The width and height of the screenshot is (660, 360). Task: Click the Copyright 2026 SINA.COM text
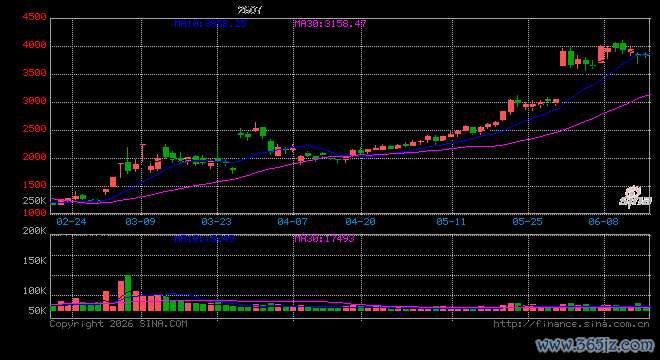(x=119, y=324)
